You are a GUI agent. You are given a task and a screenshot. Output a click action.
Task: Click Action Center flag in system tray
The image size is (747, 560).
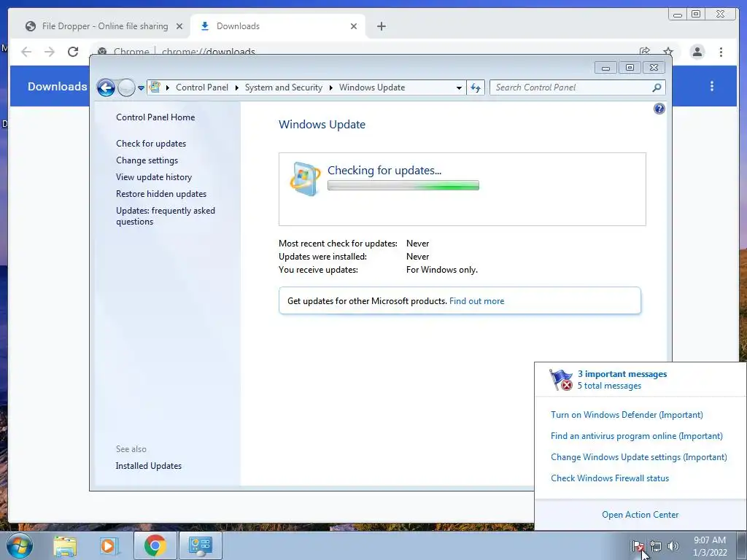pyautogui.click(x=638, y=546)
